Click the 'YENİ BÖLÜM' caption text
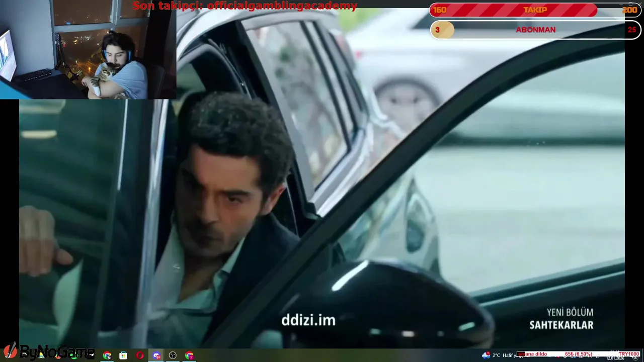 [570, 312]
